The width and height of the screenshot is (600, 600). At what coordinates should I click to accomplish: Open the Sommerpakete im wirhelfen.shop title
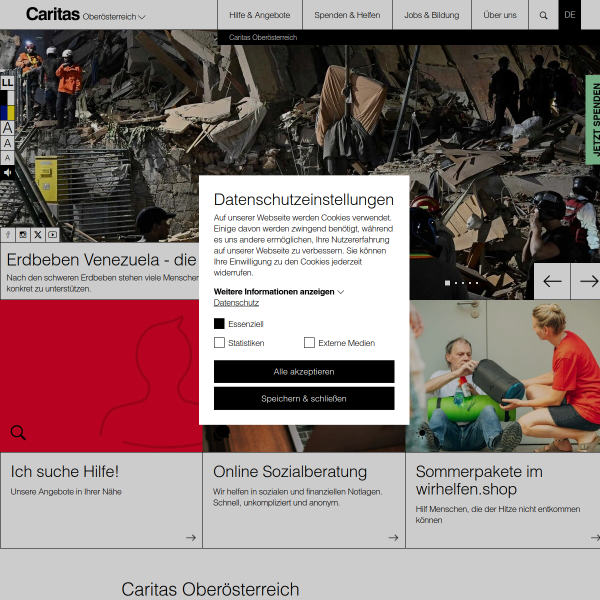tap(479, 480)
